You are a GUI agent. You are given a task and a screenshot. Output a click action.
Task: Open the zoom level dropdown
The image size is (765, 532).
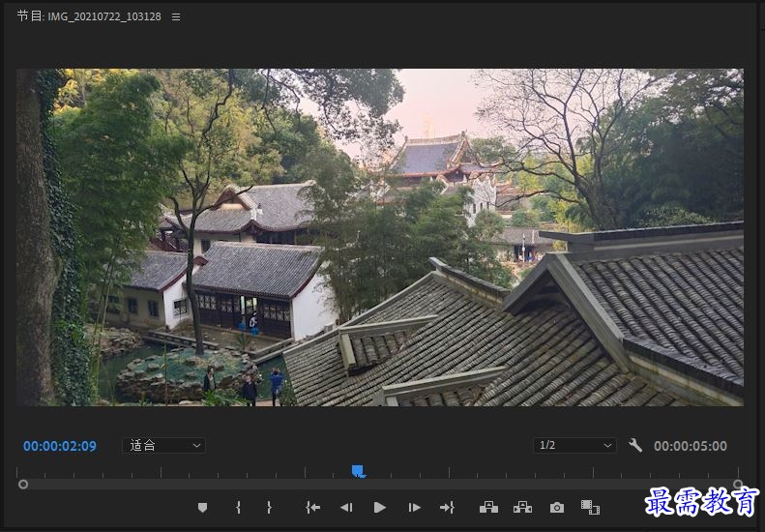[x=163, y=445]
